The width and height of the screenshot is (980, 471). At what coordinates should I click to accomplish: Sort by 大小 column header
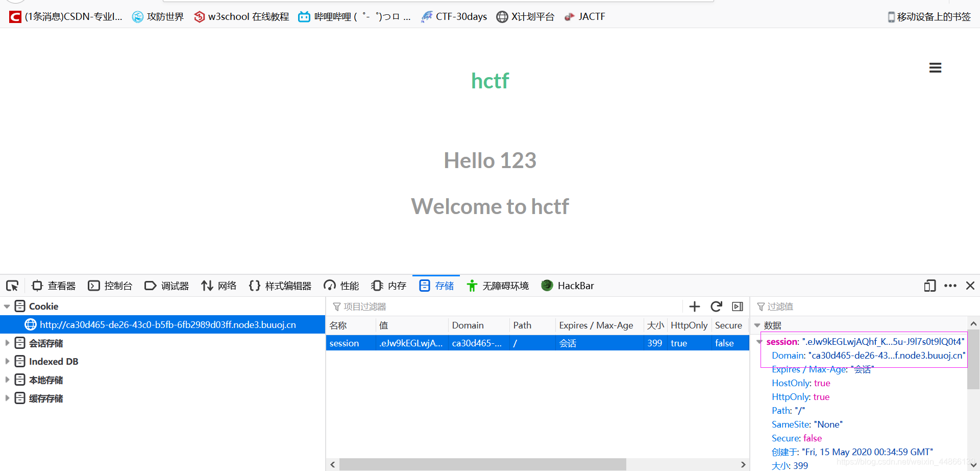coord(655,325)
